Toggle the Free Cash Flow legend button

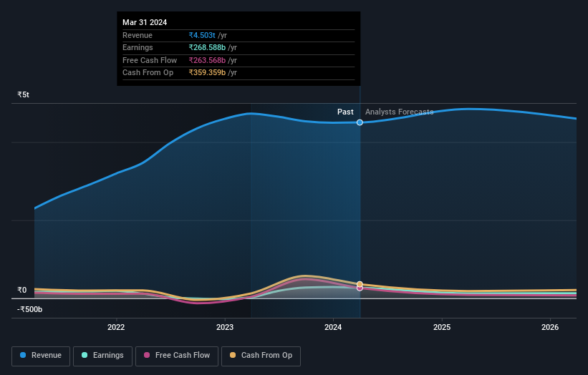pos(177,356)
